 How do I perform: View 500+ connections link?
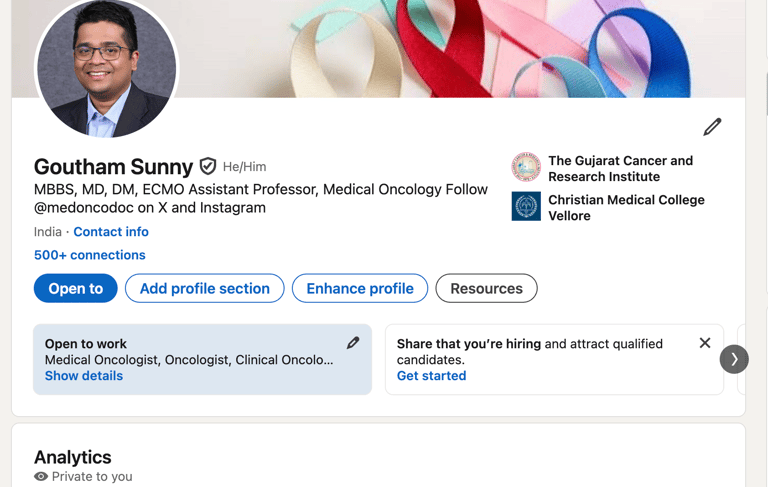point(90,255)
